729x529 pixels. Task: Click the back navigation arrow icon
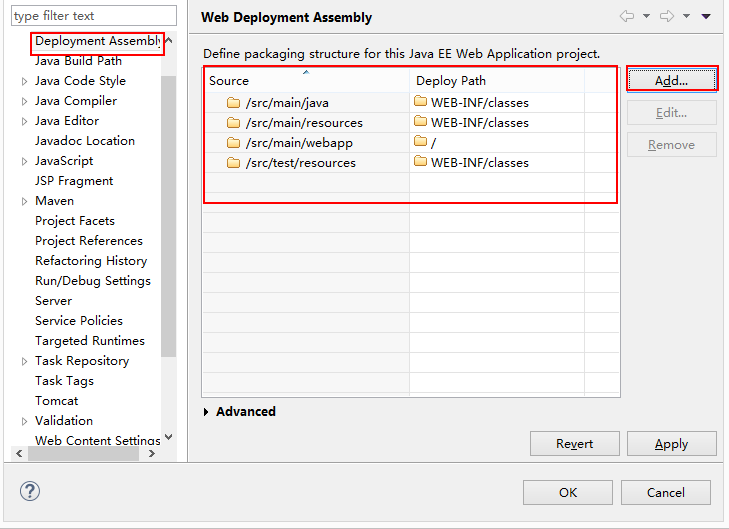tap(627, 16)
